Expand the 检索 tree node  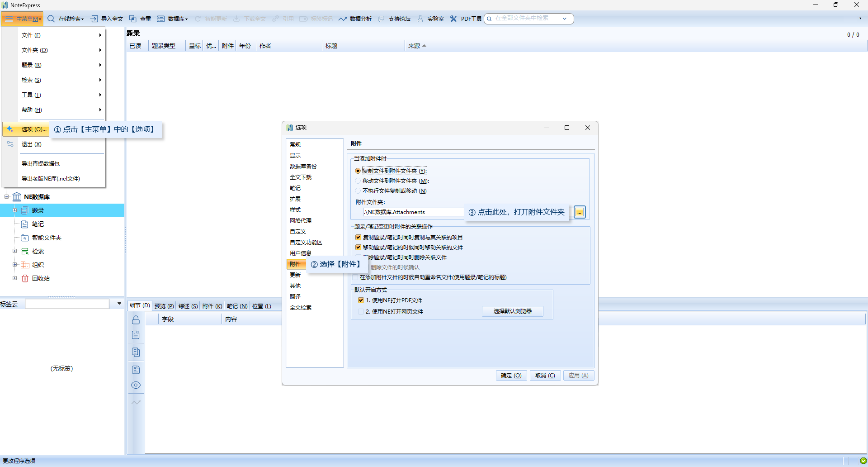point(14,251)
